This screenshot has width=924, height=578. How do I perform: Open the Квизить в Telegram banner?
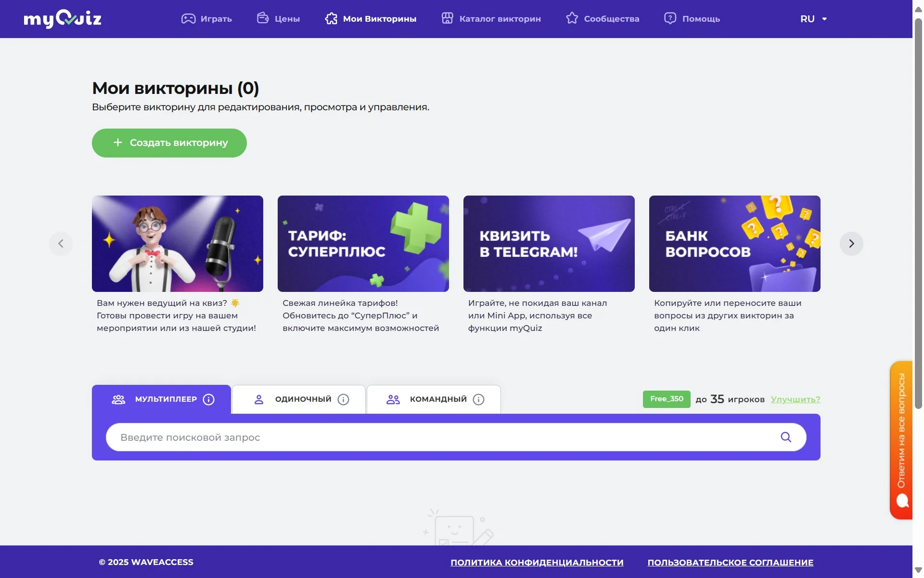(x=549, y=244)
